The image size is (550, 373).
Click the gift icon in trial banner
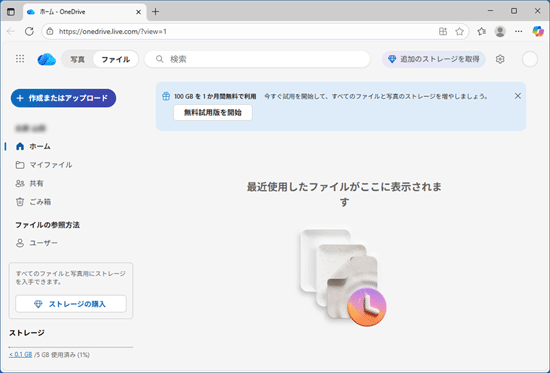[166, 96]
